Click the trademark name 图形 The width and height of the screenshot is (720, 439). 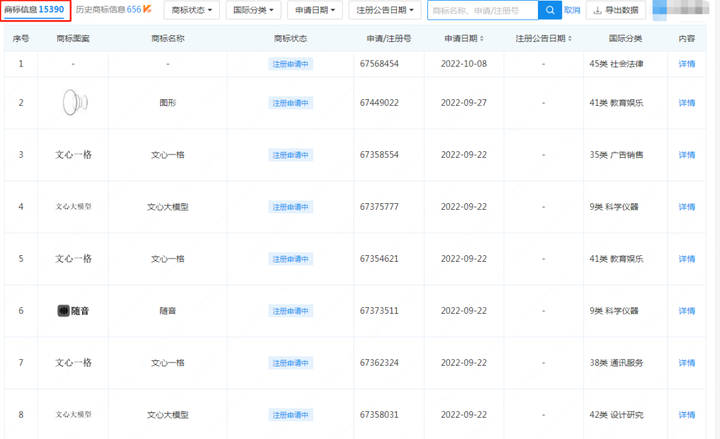click(x=168, y=103)
